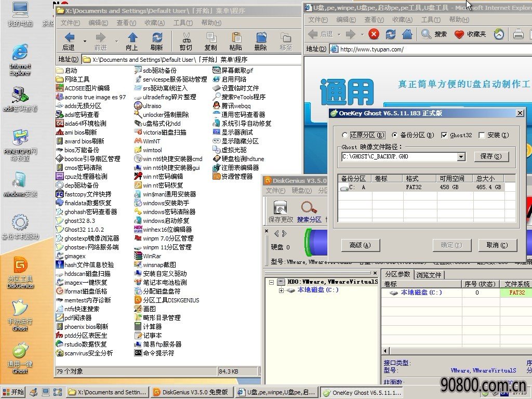Image resolution: width=532 pixels, height=399 pixels.
Task: Toggle the Ghost32 checkbox
Action: [x=444, y=135]
